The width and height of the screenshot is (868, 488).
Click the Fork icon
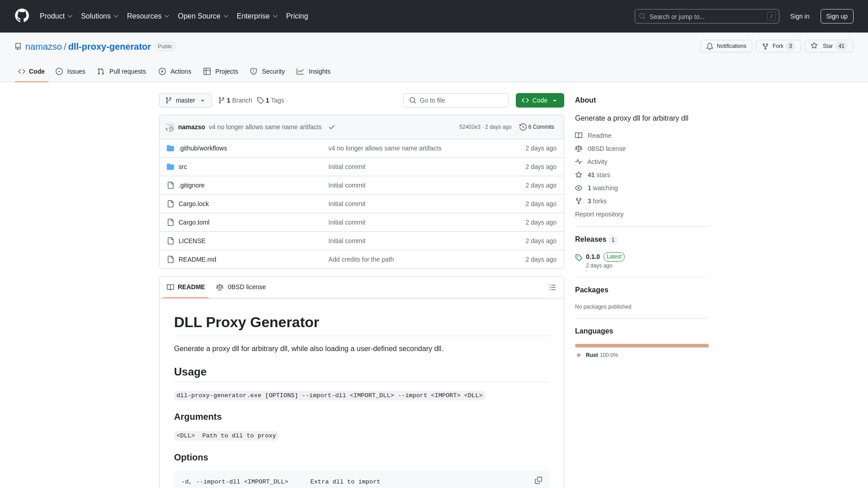(x=765, y=46)
